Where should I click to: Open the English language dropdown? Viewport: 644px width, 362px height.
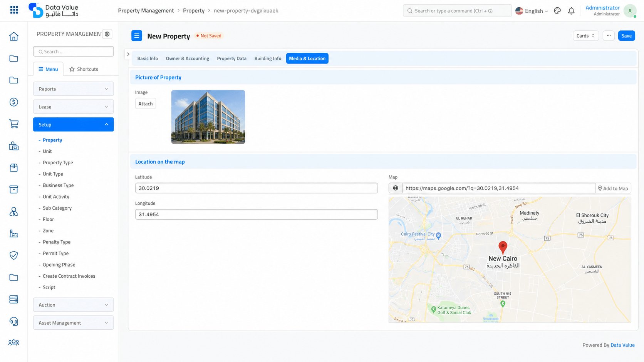(x=532, y=11)
